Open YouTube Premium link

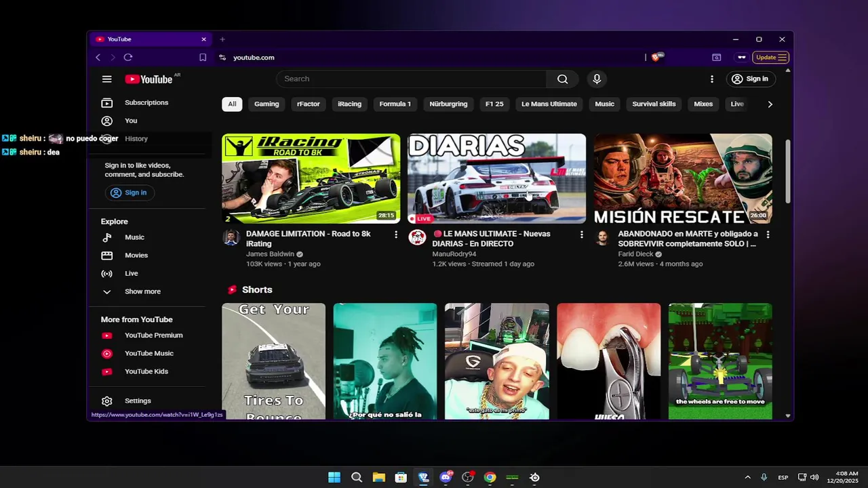pyautogui.click(x=152, y=335)
